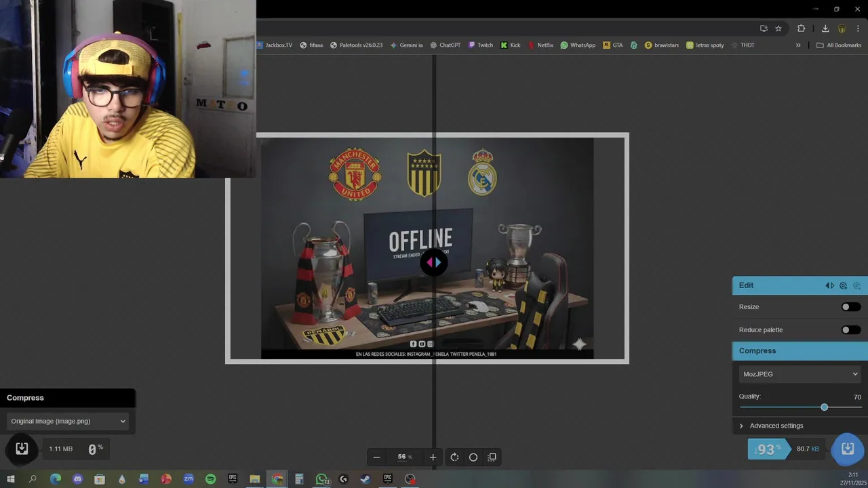Open Discord from the taskbar
Image resolution: width=868 pixels, height=488 pixels.
pos(77,479)
